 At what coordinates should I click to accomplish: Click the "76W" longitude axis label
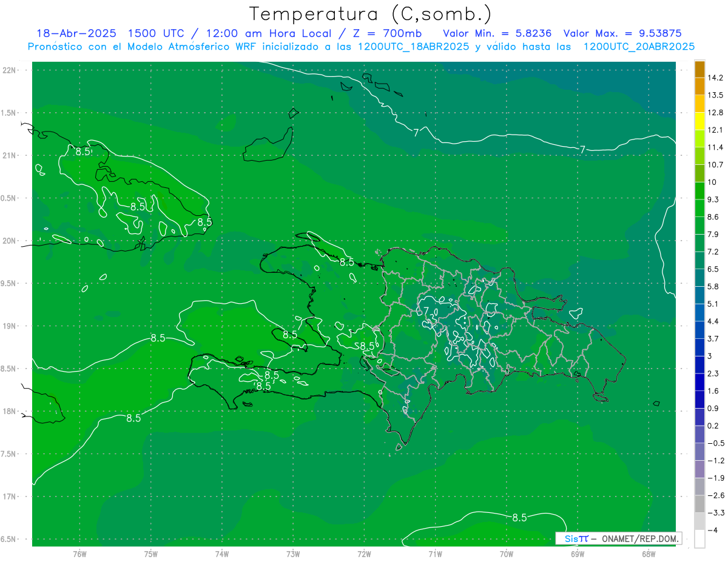tap(79, 554)
